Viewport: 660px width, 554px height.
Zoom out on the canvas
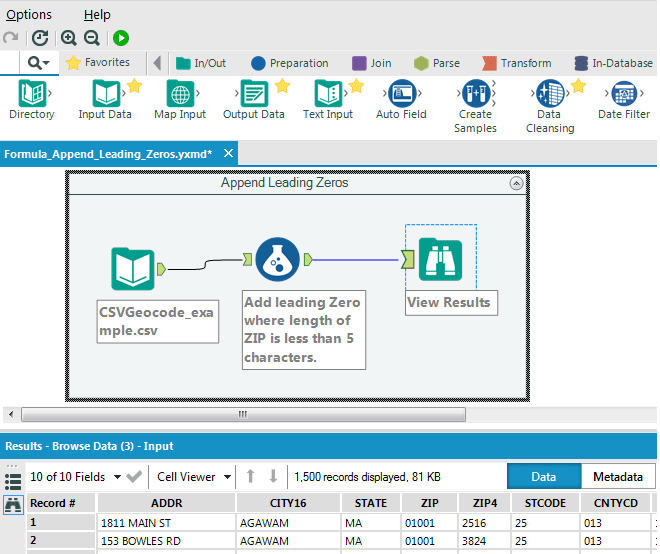91,38
